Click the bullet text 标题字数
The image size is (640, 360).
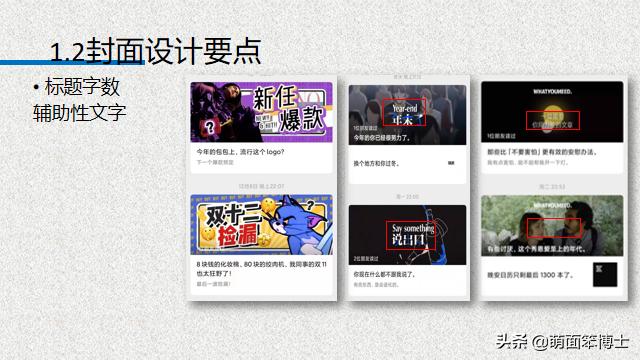(x=82, y=87)
